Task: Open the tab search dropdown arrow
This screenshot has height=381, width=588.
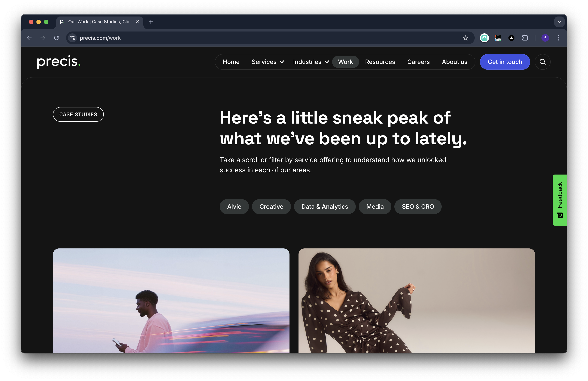Action: [x=559, y=22]
